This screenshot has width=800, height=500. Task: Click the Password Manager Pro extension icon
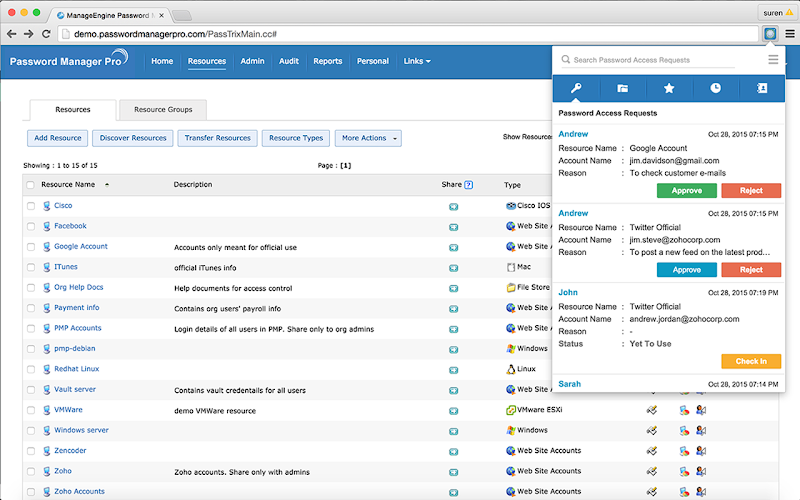[770, 34]
